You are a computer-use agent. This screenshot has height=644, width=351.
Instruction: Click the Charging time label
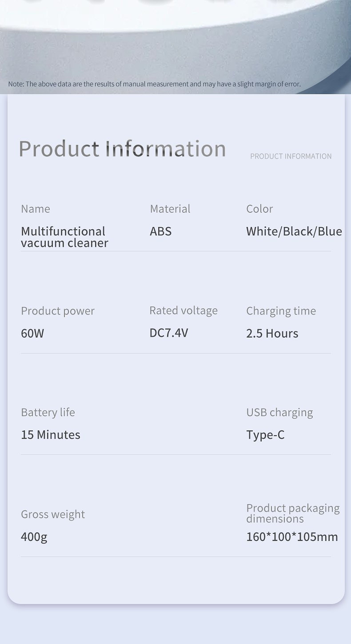(x=281, y=311)
